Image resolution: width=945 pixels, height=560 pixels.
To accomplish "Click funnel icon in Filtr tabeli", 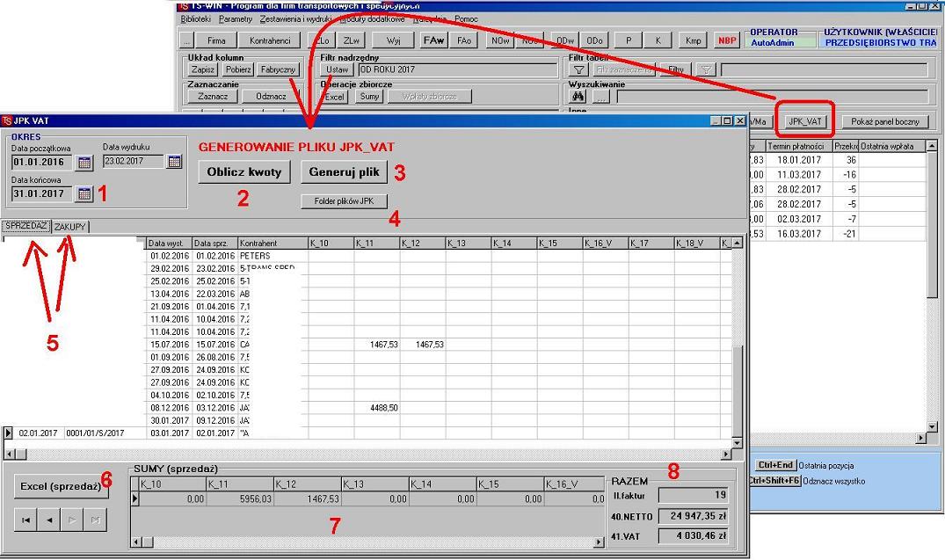I will click(x=578, y=69).
